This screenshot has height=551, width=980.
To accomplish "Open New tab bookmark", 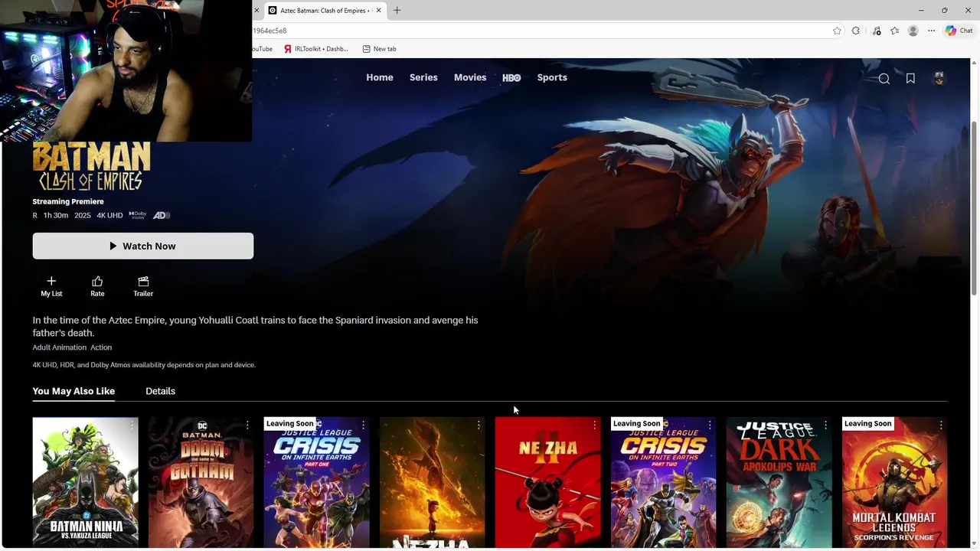I will 379,49.
